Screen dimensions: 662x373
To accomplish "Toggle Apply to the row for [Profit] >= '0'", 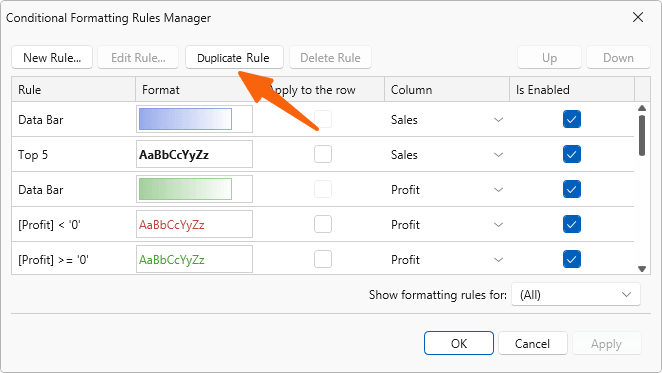I will (323, 259).
